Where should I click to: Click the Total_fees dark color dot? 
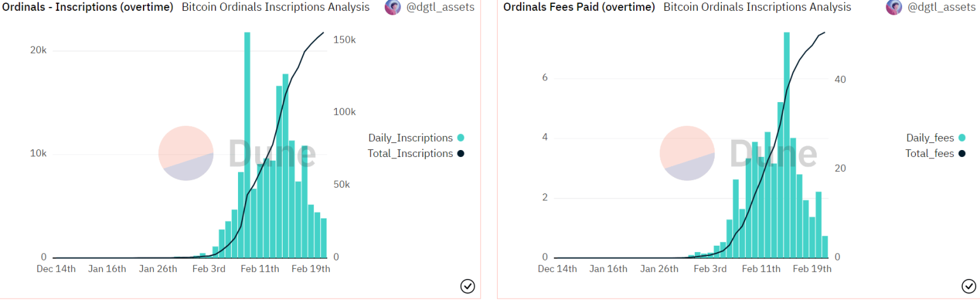click(x=961, y=154)
